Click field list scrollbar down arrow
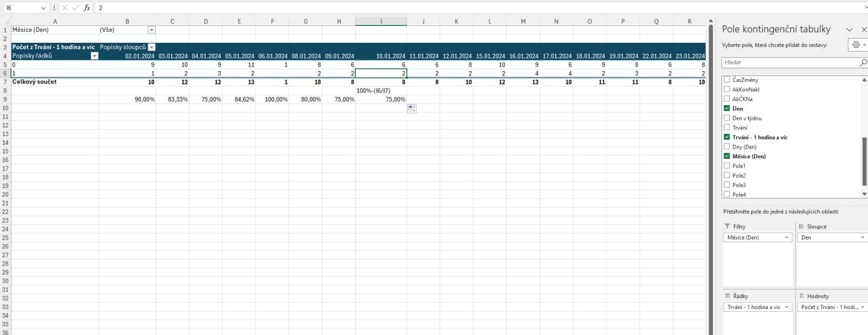The width and height of the screenshot is (868, 335). tap(864, 194)
